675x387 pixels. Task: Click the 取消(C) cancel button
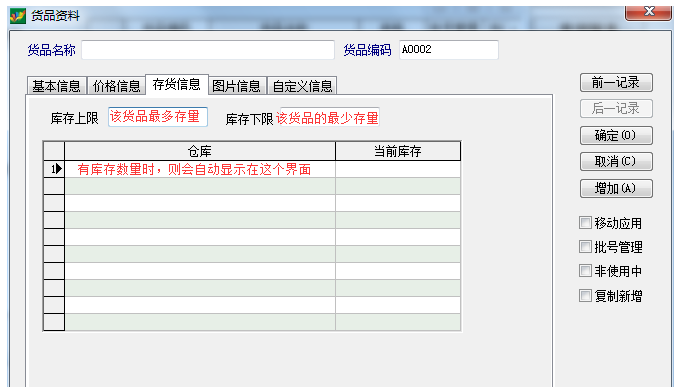click(x=616, y=162)
